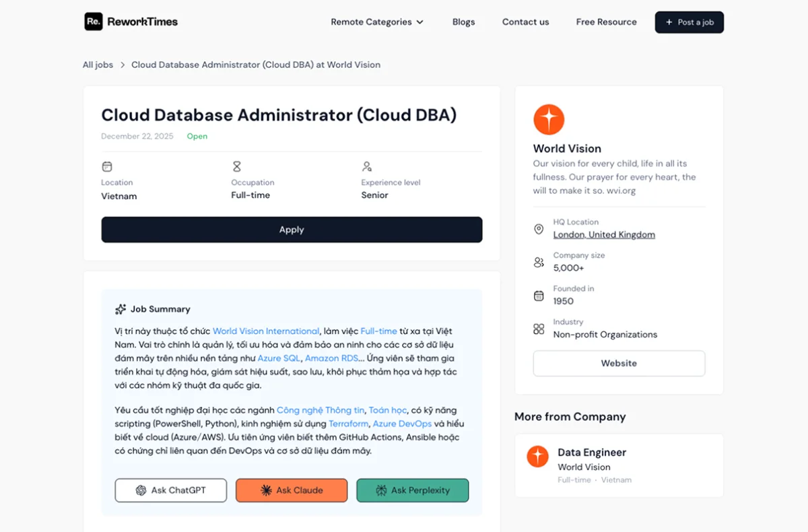Open the Amazon RDS link
The width and height of the screenshot is (808, 532).
point(331,358)
